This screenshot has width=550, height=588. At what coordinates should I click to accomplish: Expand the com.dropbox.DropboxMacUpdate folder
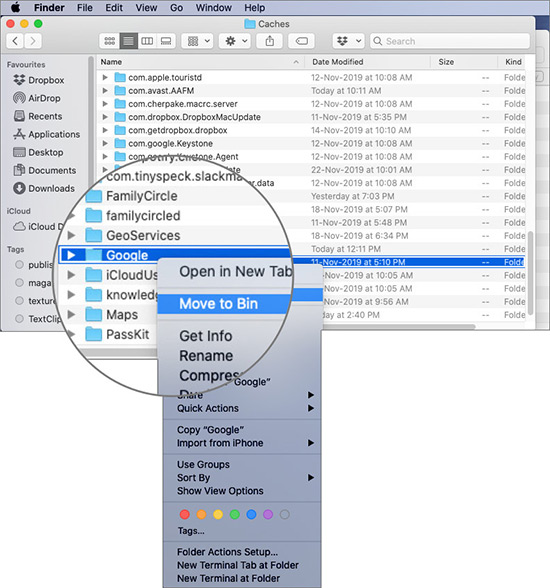coord(105,117)
